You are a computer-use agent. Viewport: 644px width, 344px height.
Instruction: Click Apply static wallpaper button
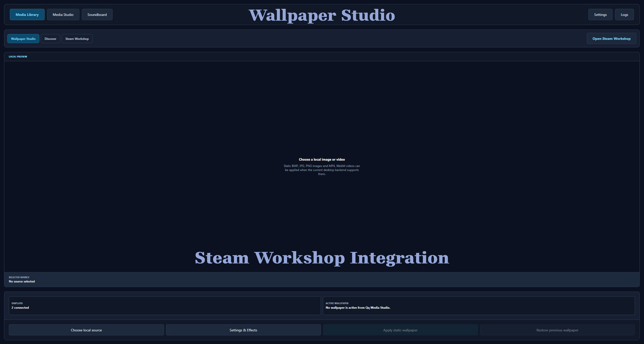[400, 330]
